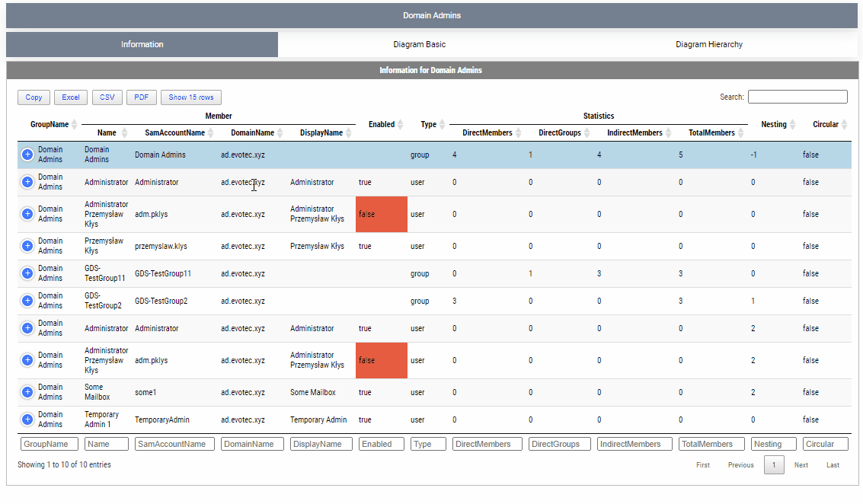The width and height of the screenshot is (863, 504).
Task: Expand the Temporary Admin 1 row plus icon
Action: coord(27,419)
